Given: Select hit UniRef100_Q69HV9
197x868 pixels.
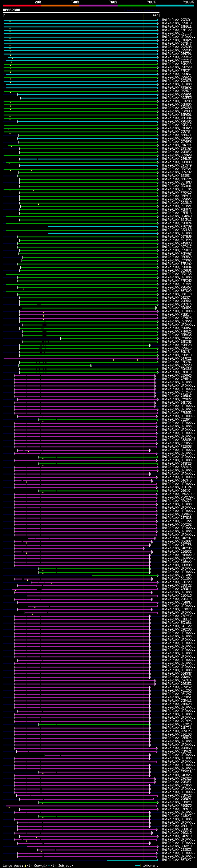Looking at the screenshot, I should (177, 139).
